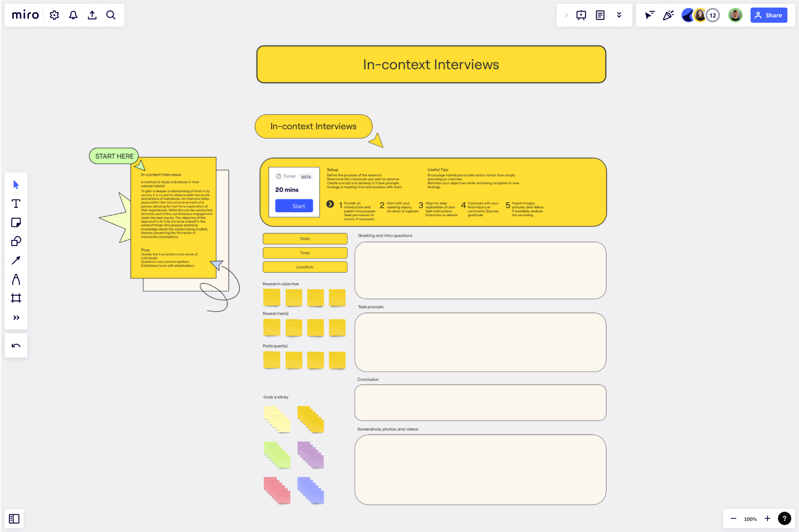Open the Miro logo menu

point(25,15)
